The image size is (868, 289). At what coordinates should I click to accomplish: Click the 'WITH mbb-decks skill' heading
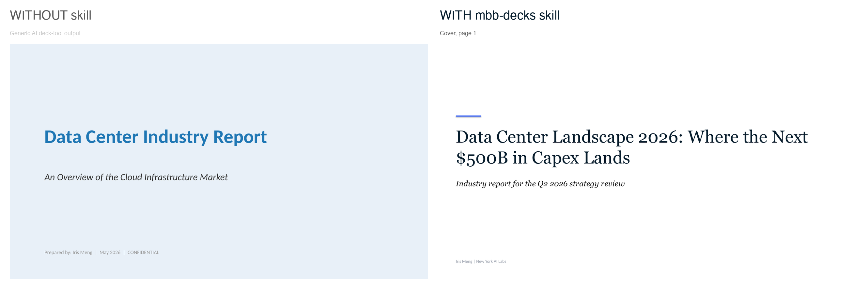499,16
